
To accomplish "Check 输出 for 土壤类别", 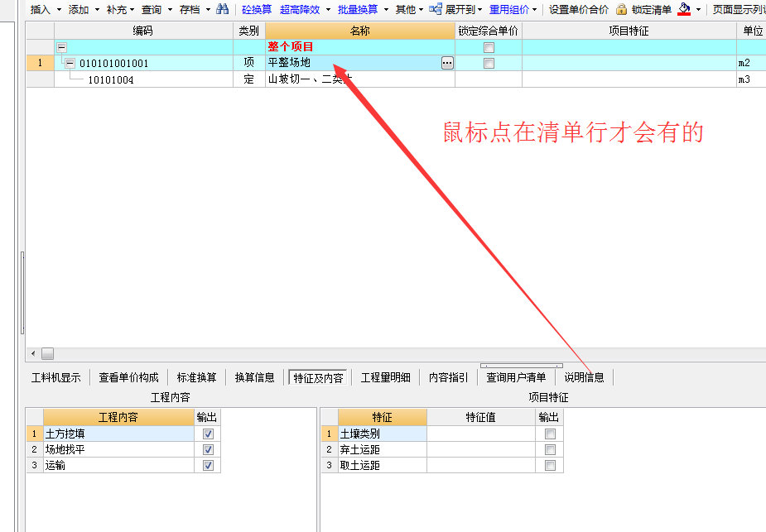I will 550,434.
